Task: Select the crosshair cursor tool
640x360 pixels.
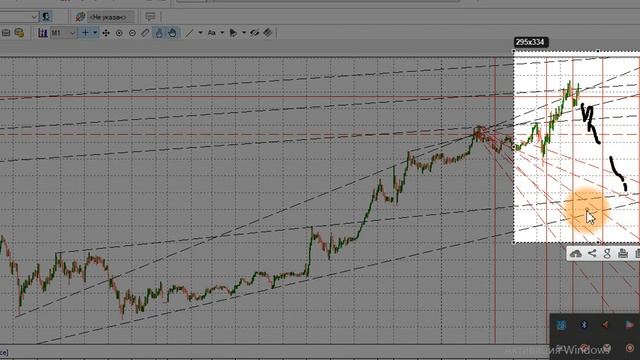Action: click(x=85, y=33)
